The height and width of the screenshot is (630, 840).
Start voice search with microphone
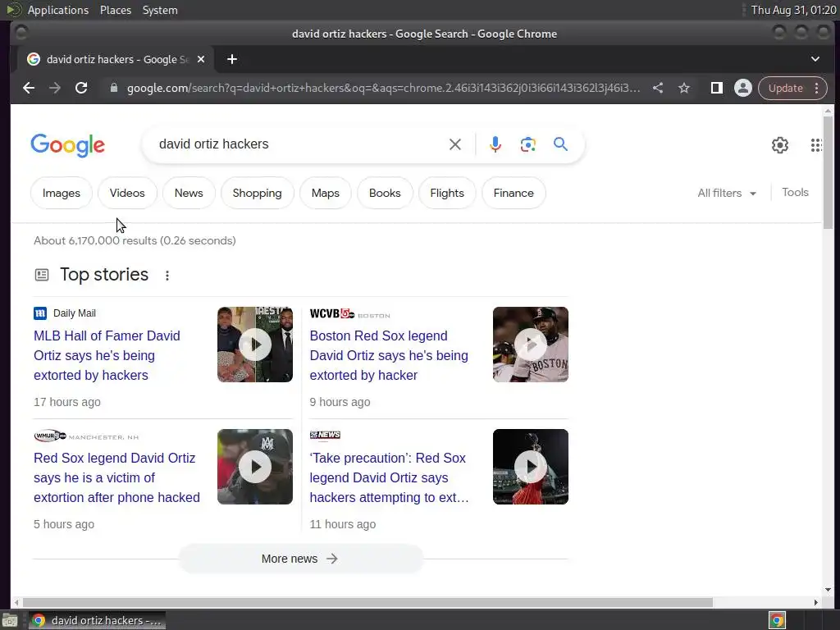tap(495, 144)
